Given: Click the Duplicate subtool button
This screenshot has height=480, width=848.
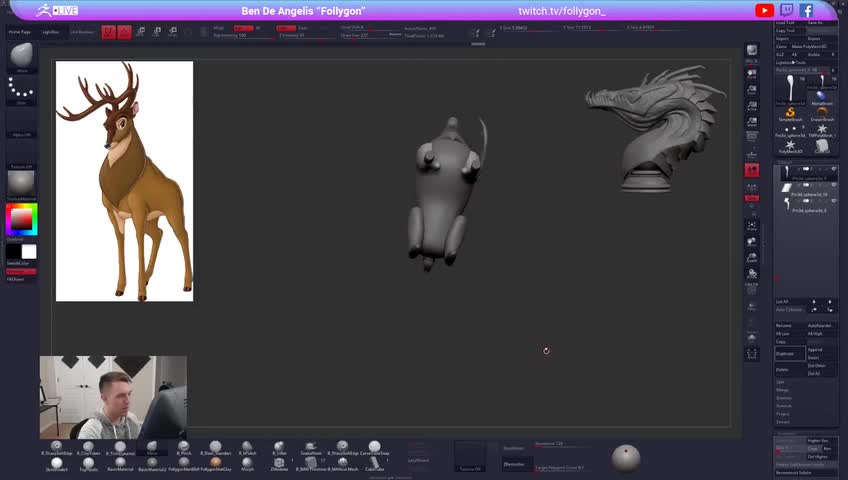Looking at the screenshot, I should click(790, 354).
